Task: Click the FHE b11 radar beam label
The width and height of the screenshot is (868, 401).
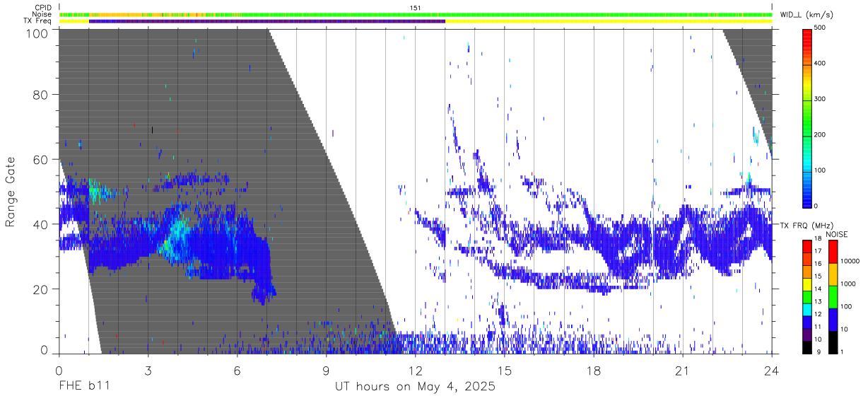Action: 83,387
